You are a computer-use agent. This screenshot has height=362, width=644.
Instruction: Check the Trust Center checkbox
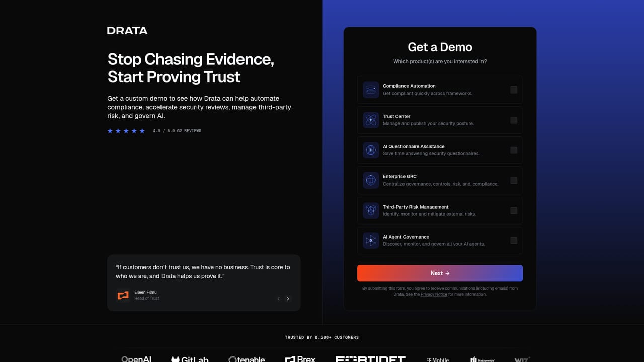514,120
